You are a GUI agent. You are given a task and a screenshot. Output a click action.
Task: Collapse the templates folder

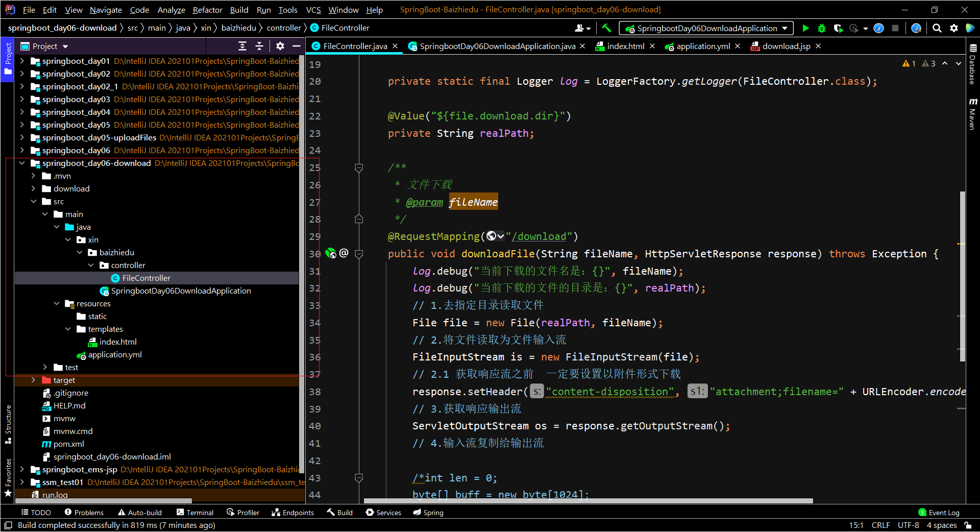click(x=68, y=329)
